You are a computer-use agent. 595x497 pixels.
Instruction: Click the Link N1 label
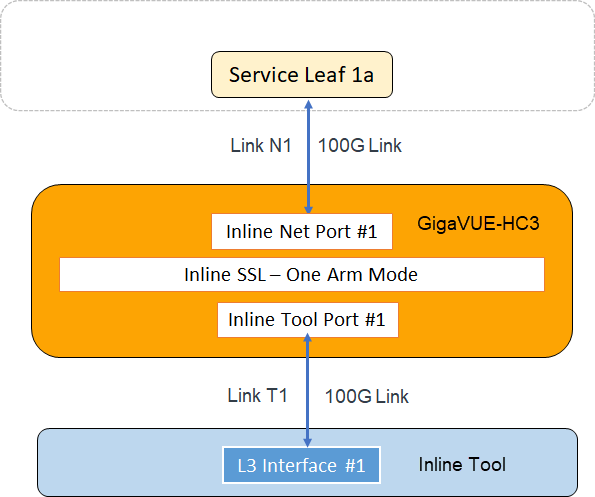[x=261, y=145]
